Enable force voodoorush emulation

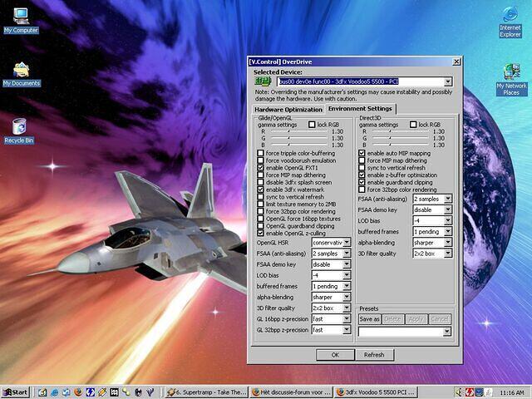pyautogui.click(x=260, y=160)
